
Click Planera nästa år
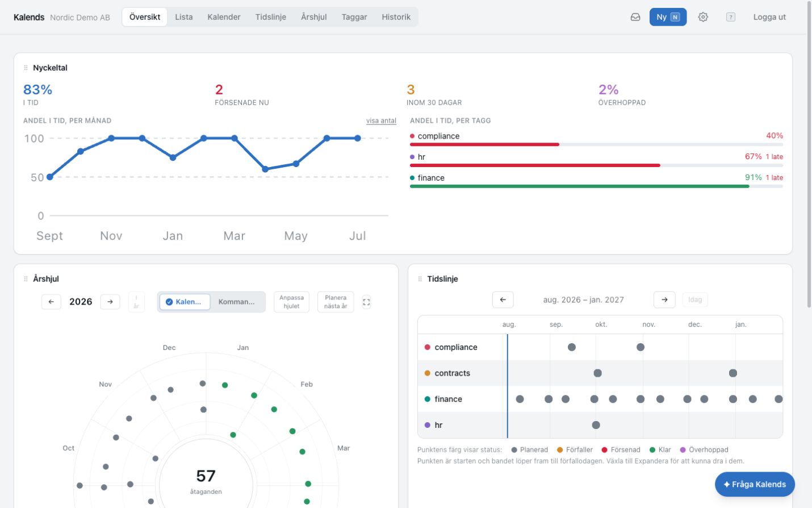coord(336,302)
